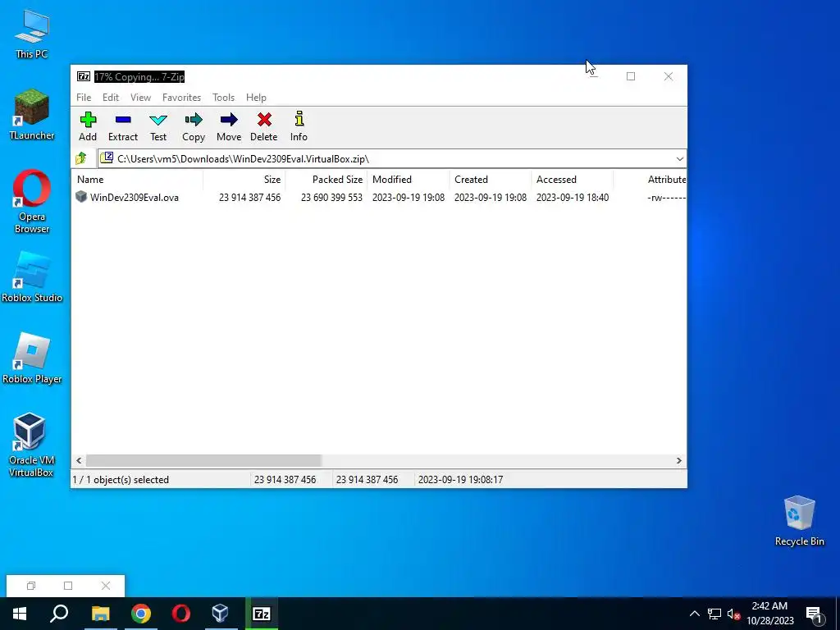Close the small window at bottom-left
This screenshot has width=840, height=630.
[x=106, y=586]
